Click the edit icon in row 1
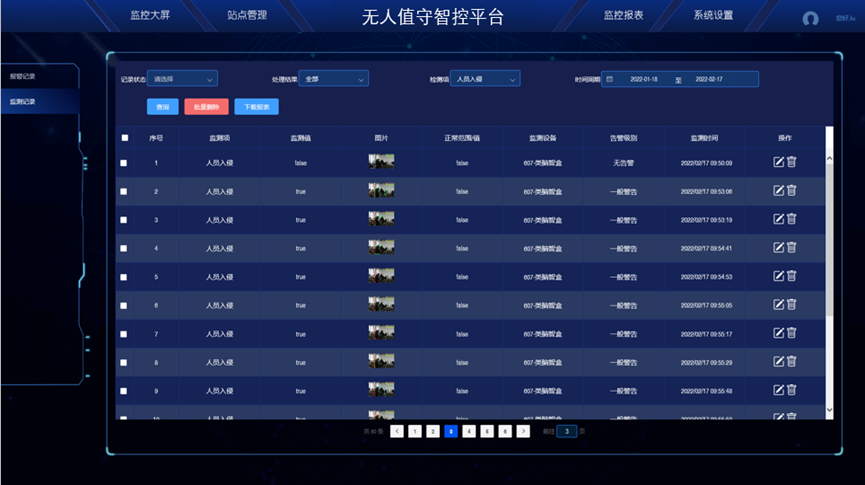This screenshot has width=865, height=485. click(x=779, y=162)
